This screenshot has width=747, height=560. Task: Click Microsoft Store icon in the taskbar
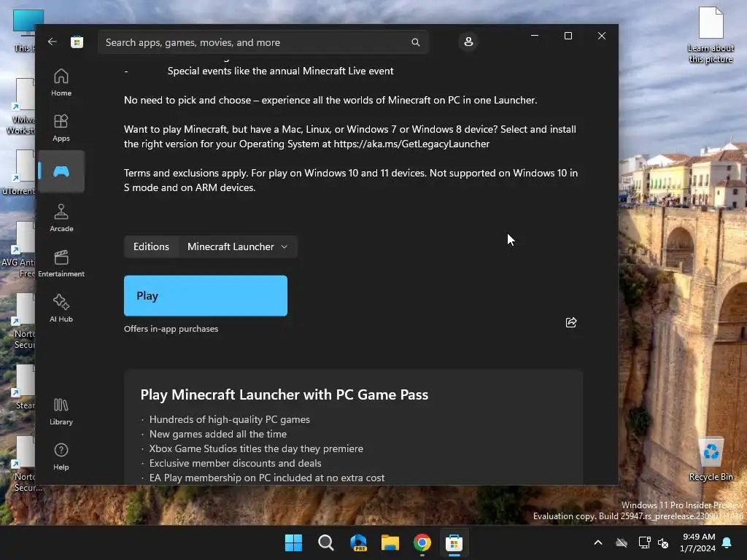(454, 542)
